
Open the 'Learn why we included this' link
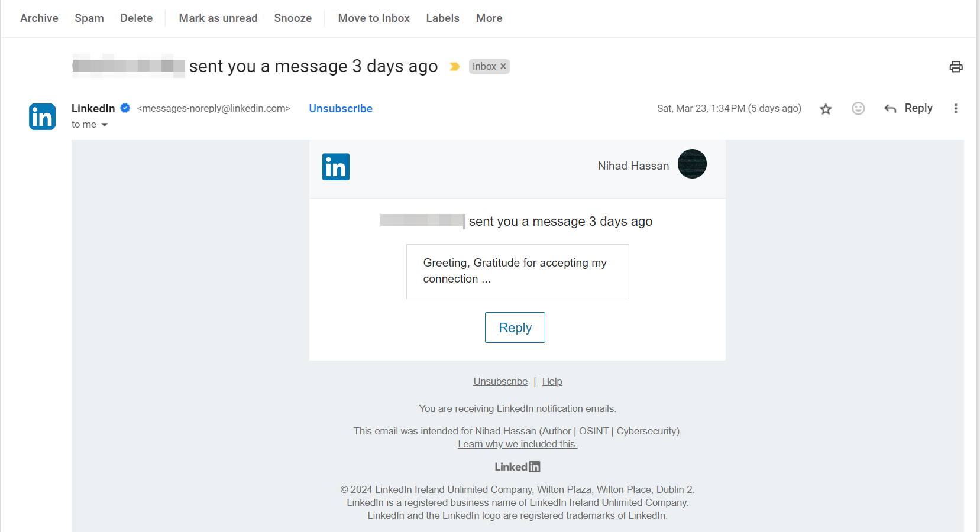[517, 444]
